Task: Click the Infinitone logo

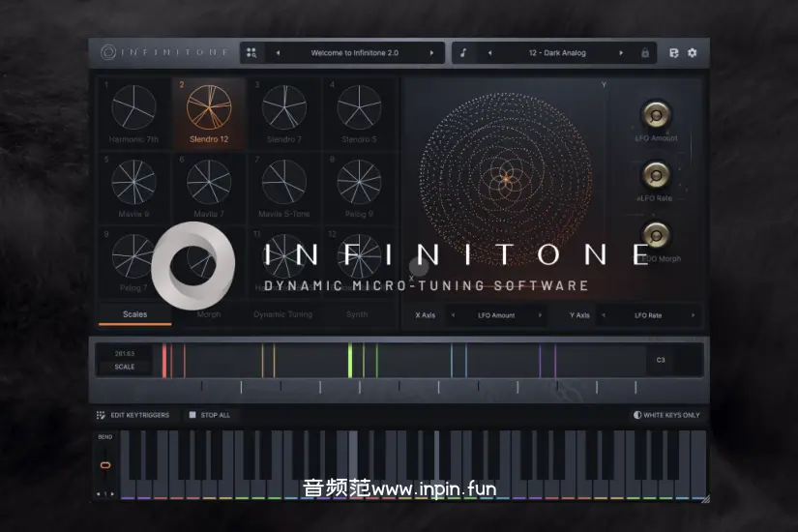Action: [163, 52]
